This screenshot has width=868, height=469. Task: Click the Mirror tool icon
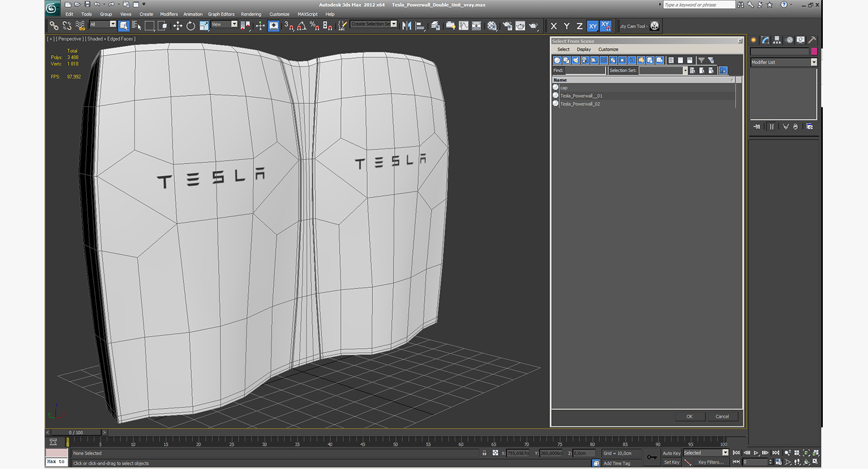tap(406, 26)
